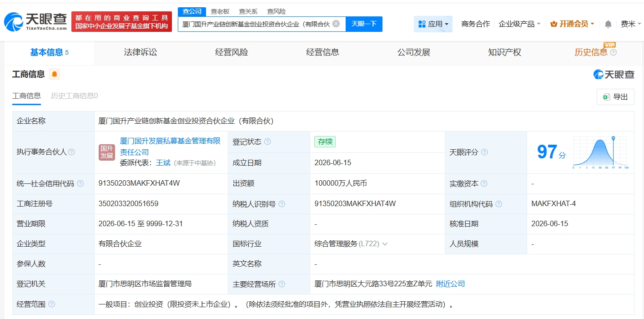Click the red promotional banner in header
This screenshot has width=644, height=319.
click(x=121, y=22)
